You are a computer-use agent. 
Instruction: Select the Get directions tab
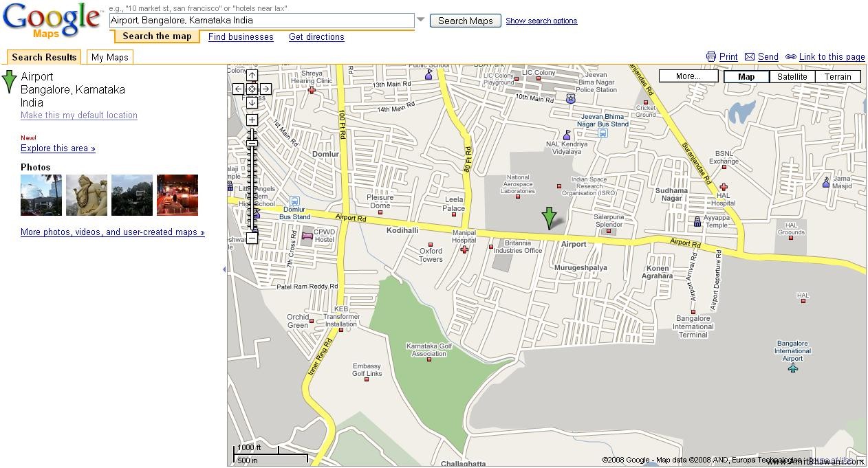pyautogui.click(x=316, y=37)
